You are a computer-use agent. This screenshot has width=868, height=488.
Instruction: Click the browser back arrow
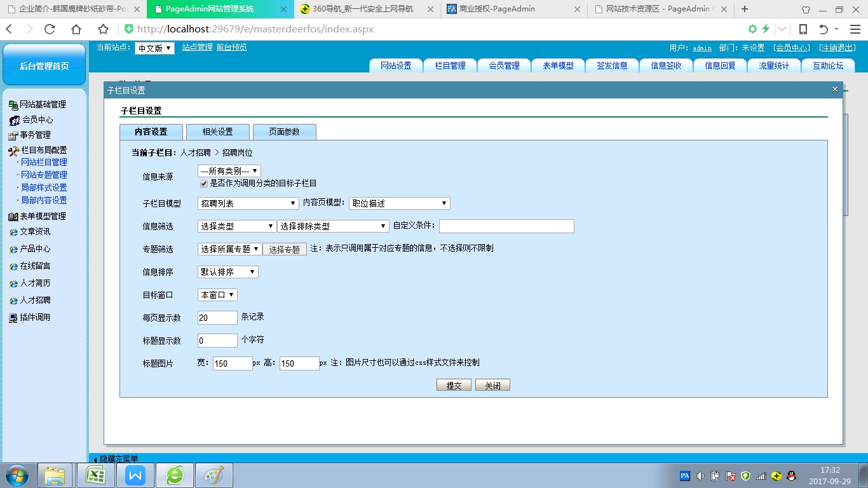10,29
